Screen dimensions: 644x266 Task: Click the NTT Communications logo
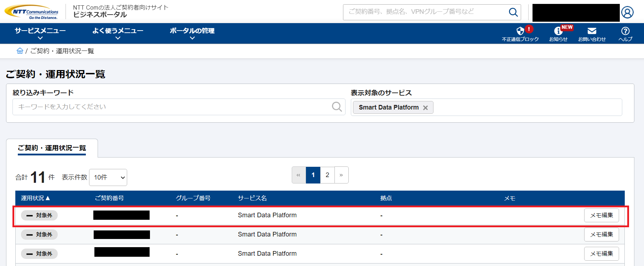coord(32,12)
